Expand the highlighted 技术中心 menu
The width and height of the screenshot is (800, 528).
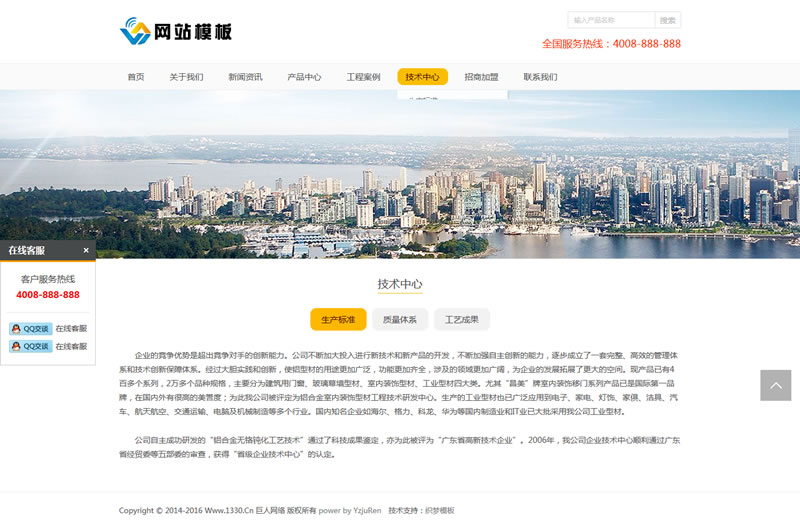[422, 77]
